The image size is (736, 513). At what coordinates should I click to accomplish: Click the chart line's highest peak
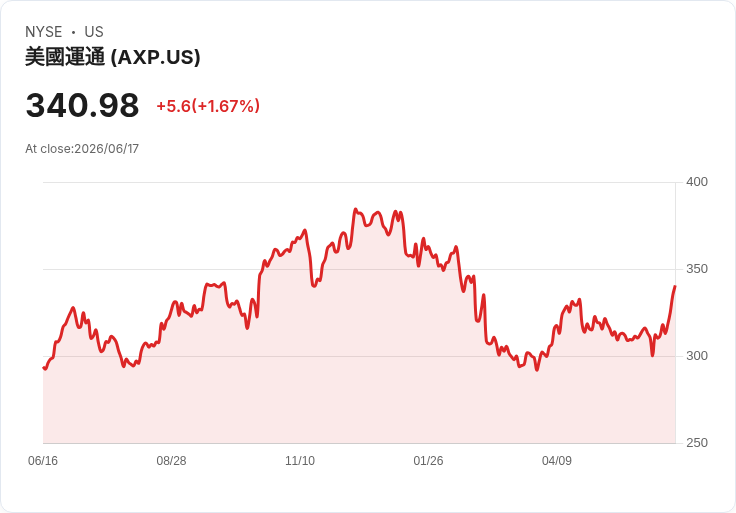tap(355, 209)
